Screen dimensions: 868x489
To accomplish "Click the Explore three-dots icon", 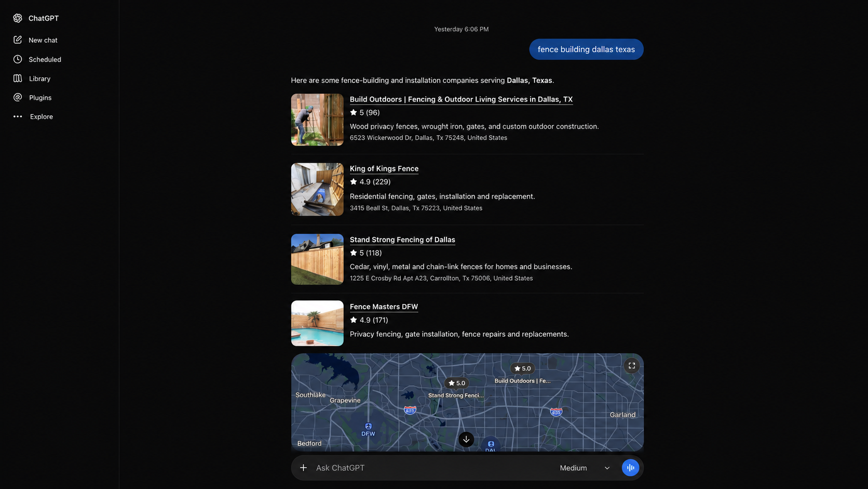I will 18,116.
